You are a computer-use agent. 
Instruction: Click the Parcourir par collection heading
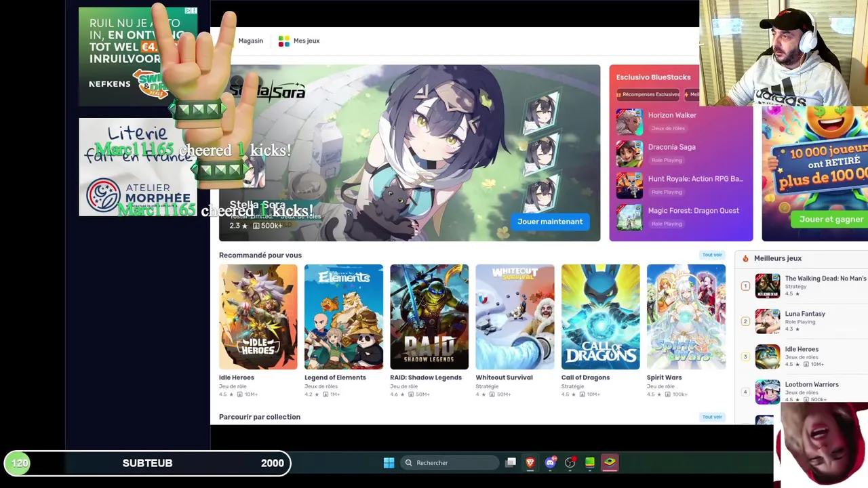tap(260, 417)
